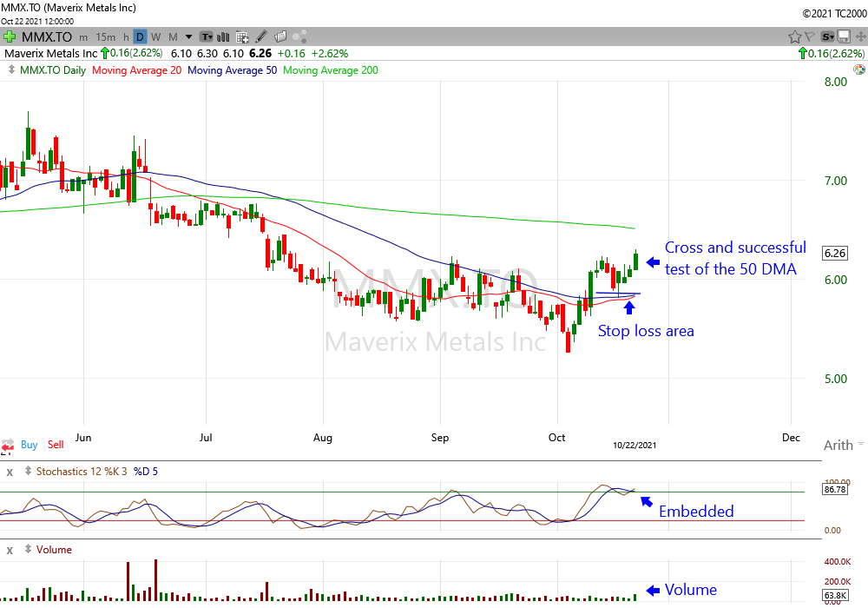Click the 'Cross and successful test' annotation text
This screenshot has width=868, height=608.
735,258
